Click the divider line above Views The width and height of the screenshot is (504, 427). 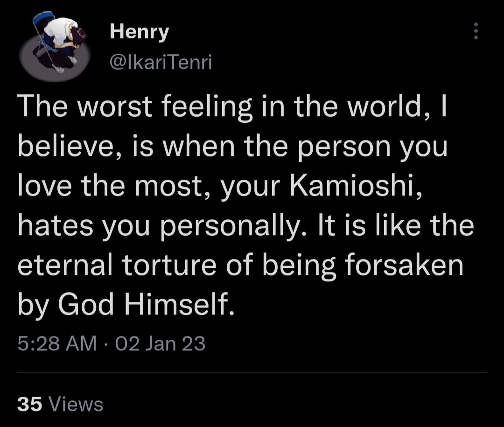coord(252,373)
